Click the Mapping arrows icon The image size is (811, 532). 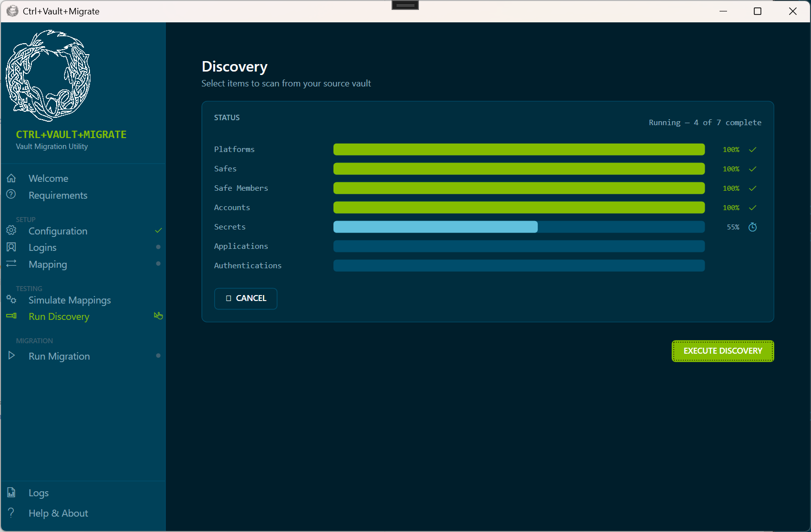tap(11, 263)
